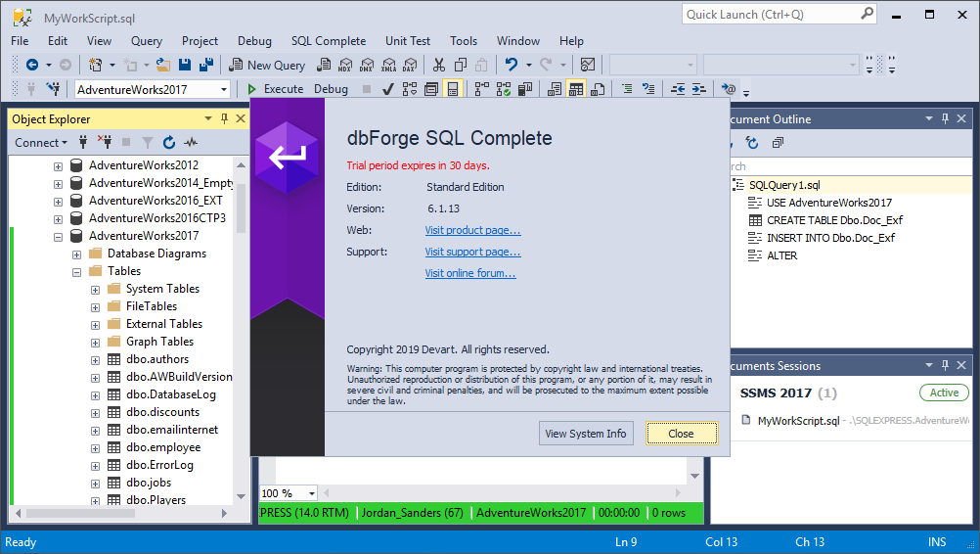The image size is (980, 554).
Task: Expand the Database Diagrams folder
Action: pos(77,254)
